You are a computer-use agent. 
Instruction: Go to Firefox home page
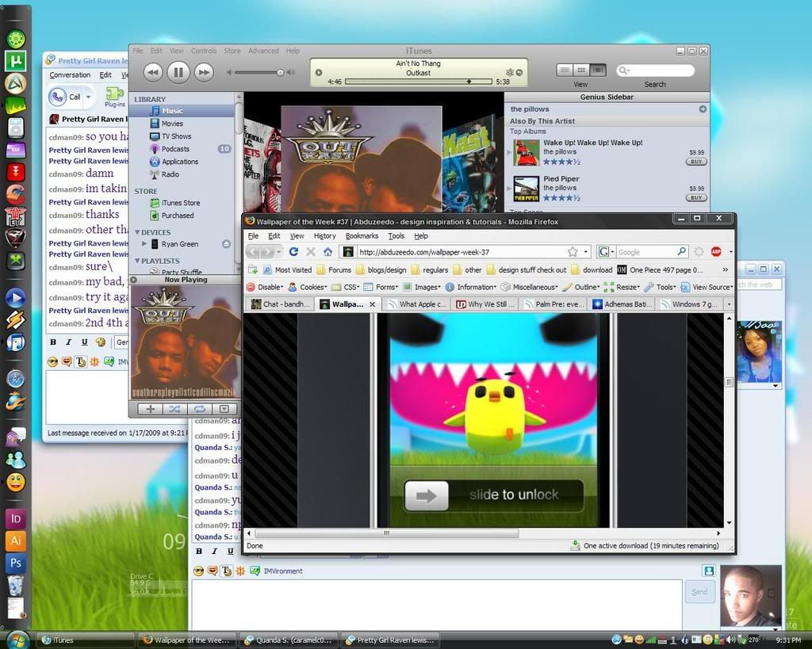327,251
